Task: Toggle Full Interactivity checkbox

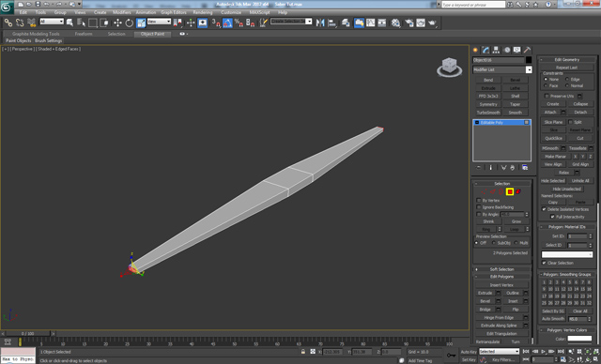Action: coord(552,217)
